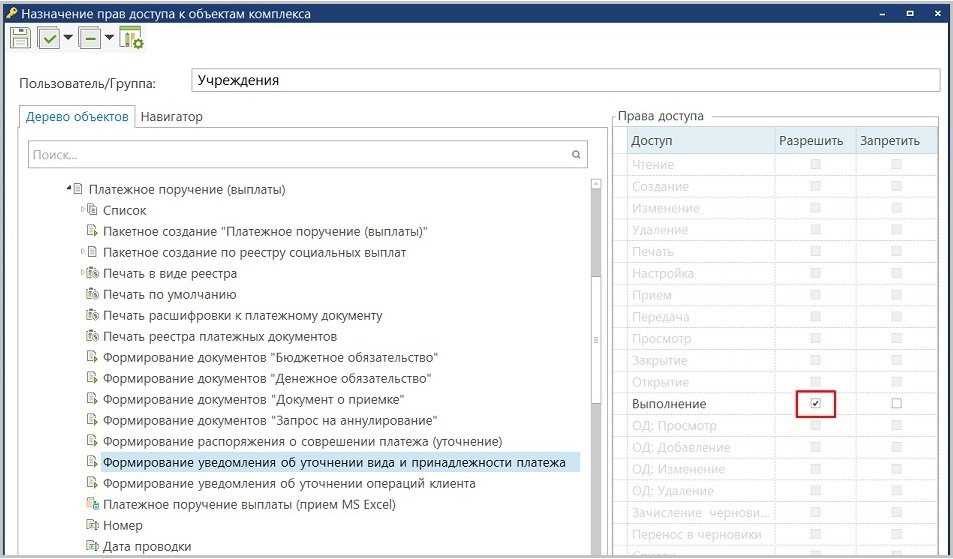Open the dropdown arrow next to the minus icon
Image resolution: width=953 pixels, height=559 pixels.
click(x=109, y=38)
